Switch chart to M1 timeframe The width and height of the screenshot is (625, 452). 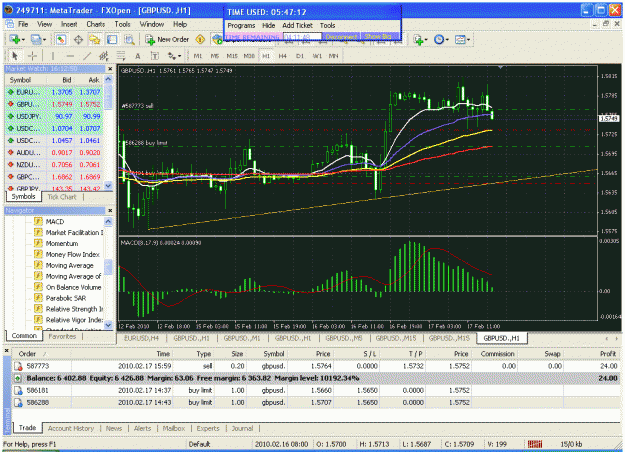click(x=198, y=56)
